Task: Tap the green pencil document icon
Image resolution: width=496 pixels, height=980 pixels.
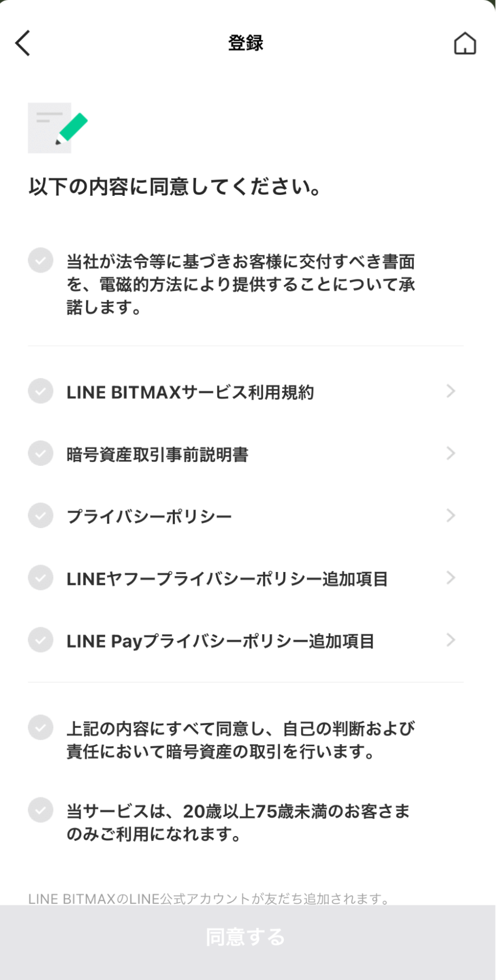Action: click(x=57, y=128)
